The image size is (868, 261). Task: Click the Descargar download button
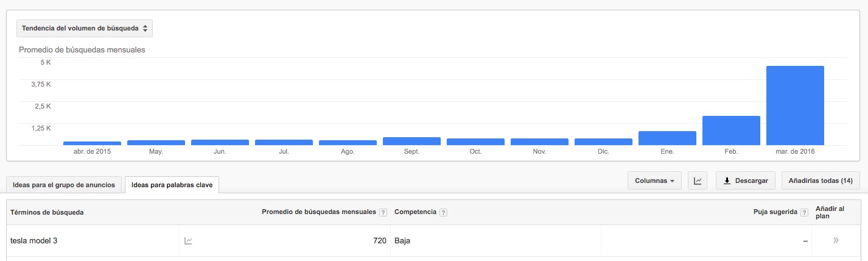pos(746,181)
